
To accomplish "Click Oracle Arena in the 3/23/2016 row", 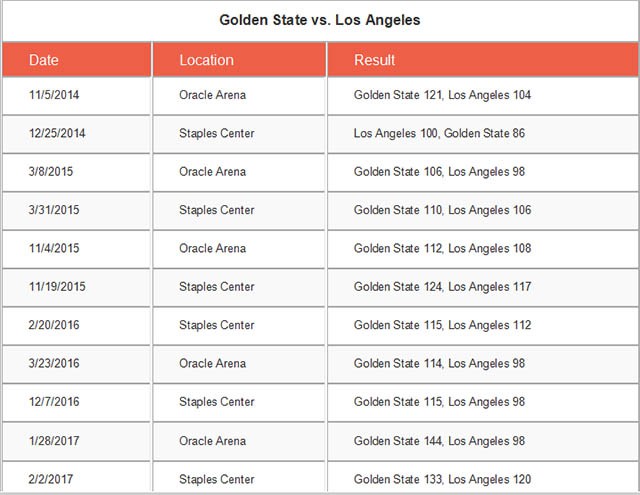I will tap(212, 364).
